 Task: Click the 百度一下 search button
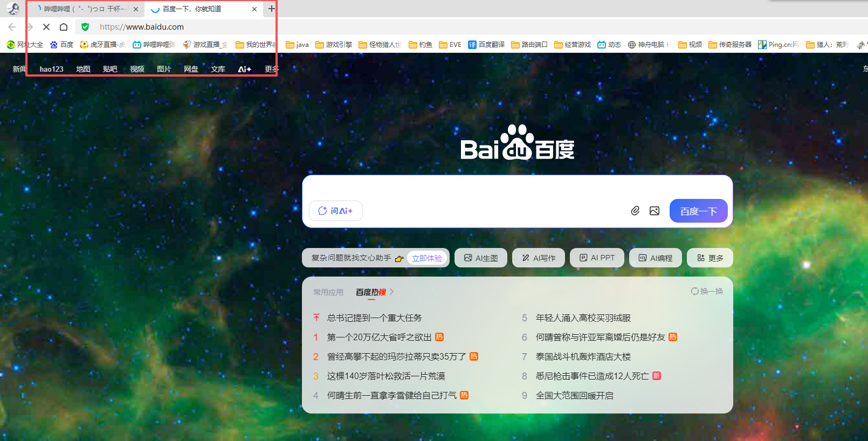(x=699, y=211)
